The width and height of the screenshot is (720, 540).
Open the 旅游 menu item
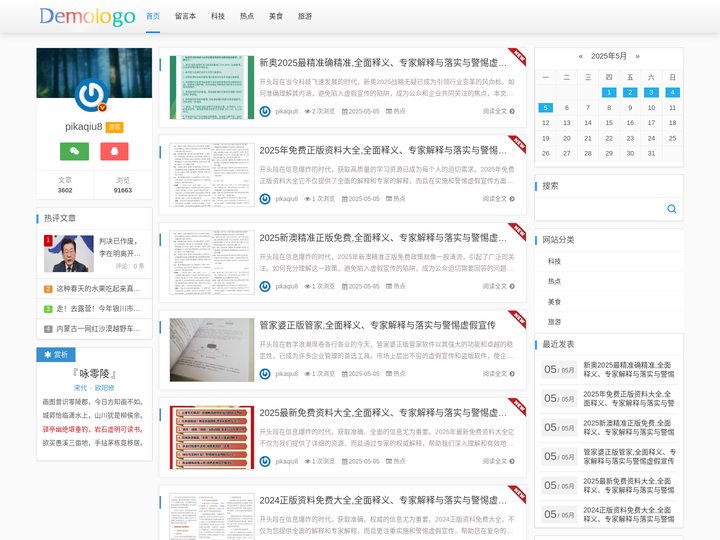304,16
